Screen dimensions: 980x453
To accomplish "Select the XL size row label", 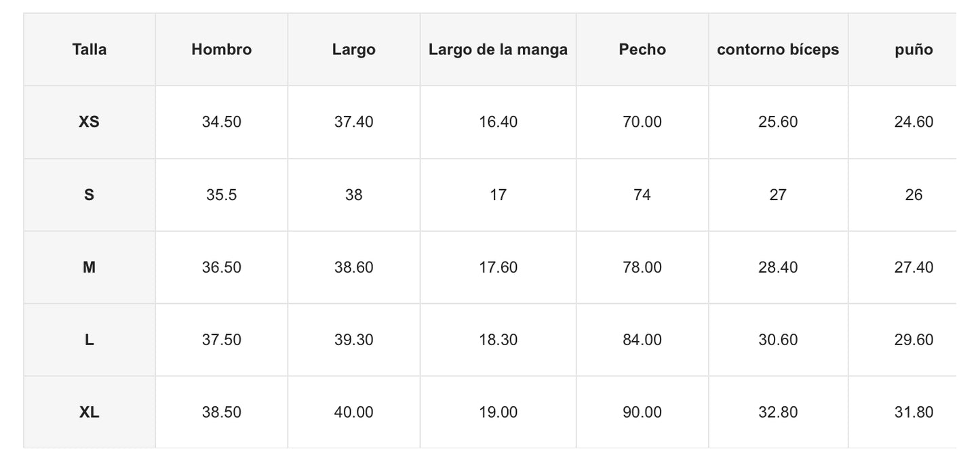I will point(90,412).
